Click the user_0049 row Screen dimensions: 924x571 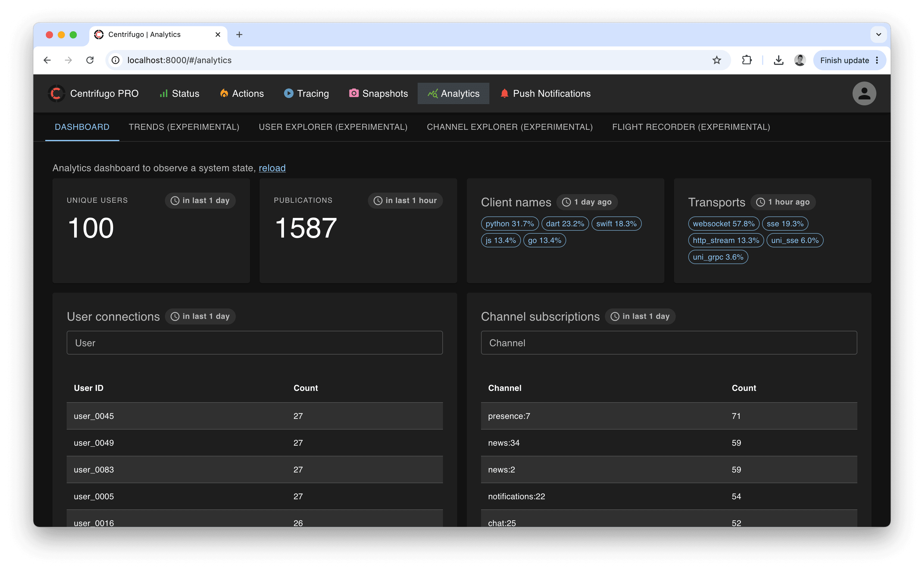coord(255,443)
